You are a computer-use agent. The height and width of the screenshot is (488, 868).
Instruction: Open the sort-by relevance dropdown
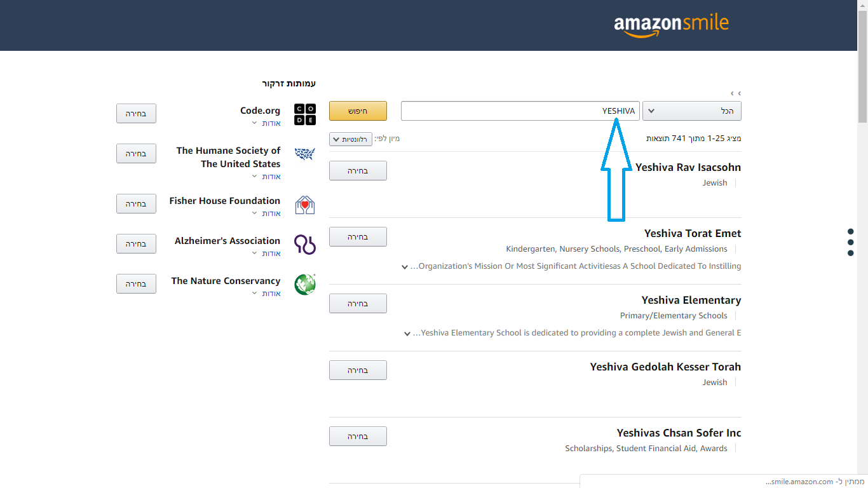coord(351,139)
